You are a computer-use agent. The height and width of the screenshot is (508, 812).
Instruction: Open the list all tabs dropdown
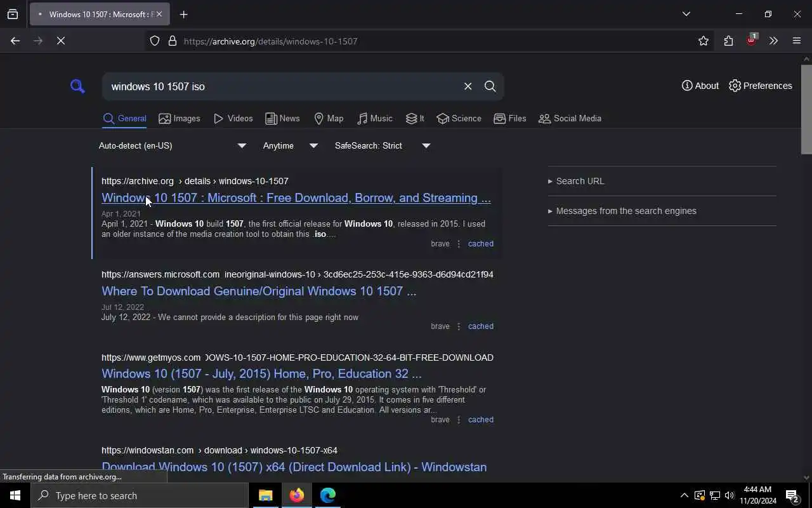click(686, 14)
